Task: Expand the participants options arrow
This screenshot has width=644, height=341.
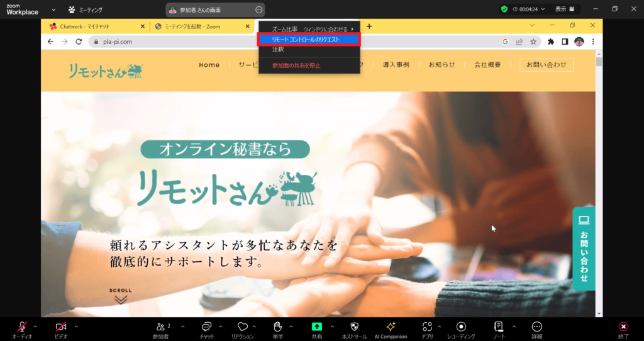Action: pyautogui.click(x=183, y=327)
